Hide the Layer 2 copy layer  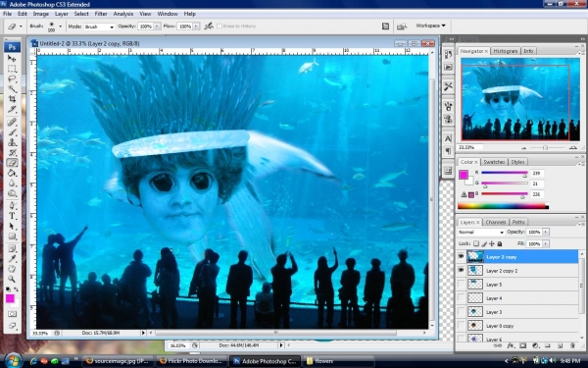tap(461, 256)
